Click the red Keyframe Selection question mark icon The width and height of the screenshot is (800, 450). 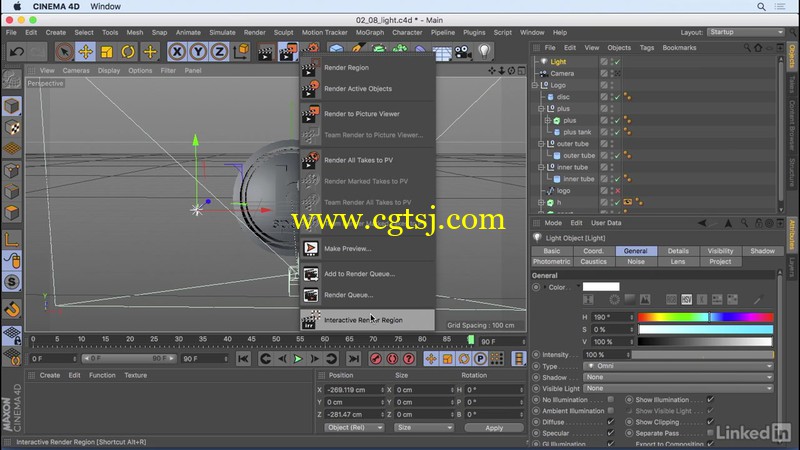[x=409, y=359]
